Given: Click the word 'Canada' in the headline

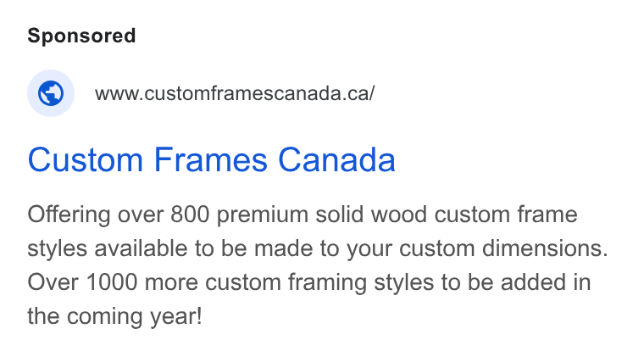Looking at the screenshot, I should (x=336, y=160).
